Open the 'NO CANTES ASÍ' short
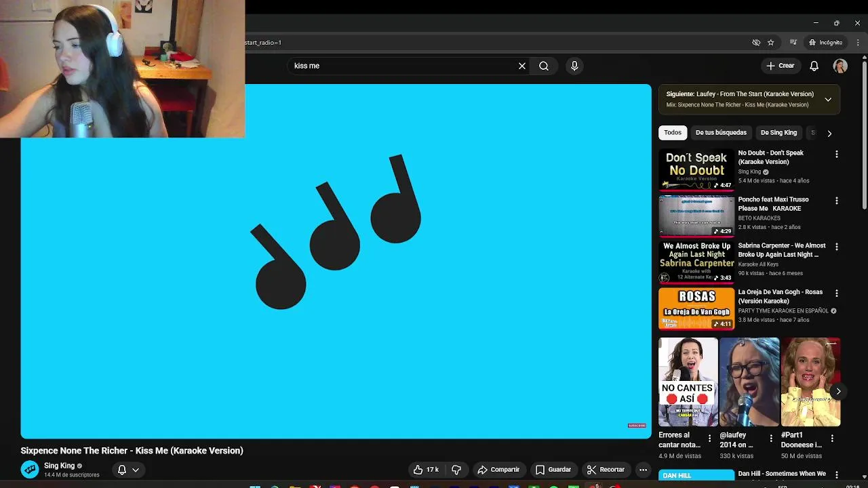Viewport: 868px width, 488px height. [x=688, y=382]
